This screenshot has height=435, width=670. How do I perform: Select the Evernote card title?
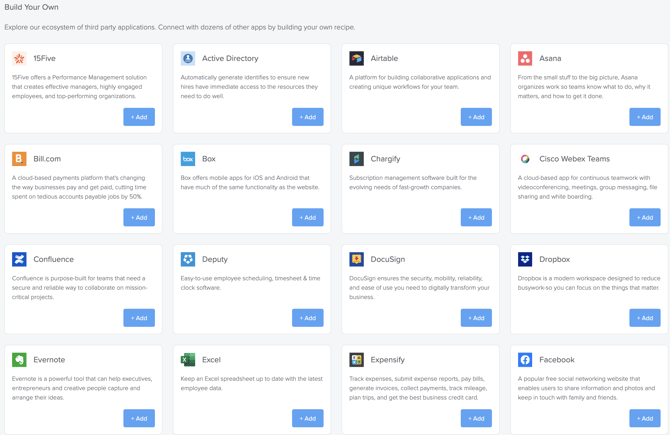point(49,359)
